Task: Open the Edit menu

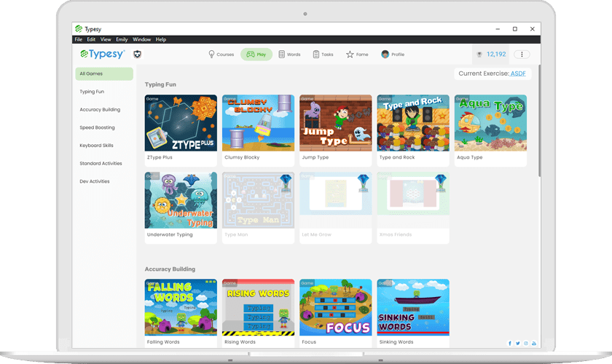Action: pos(91,39)
